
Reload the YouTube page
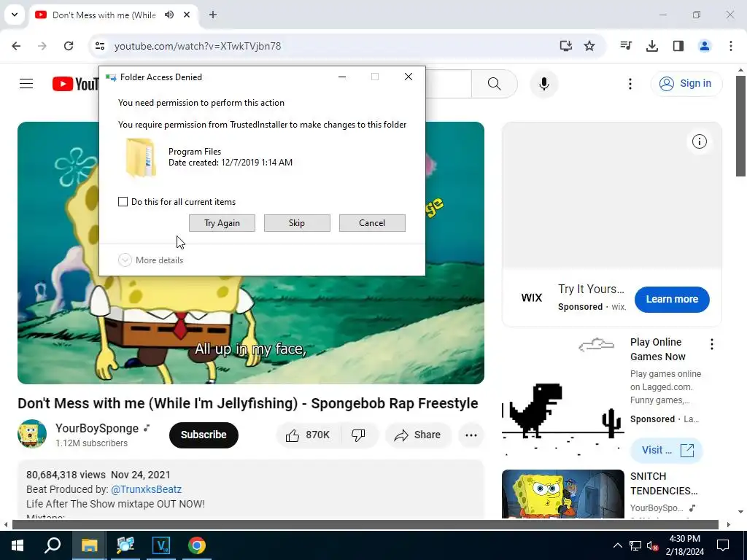(69, 46)
